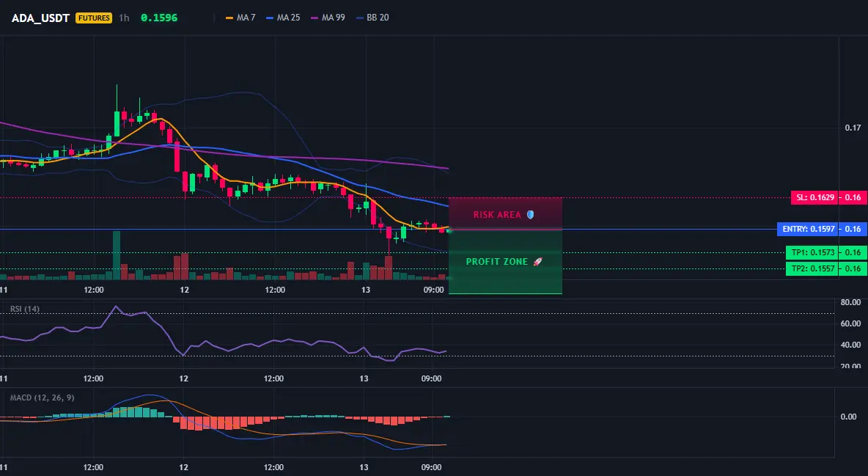
Task: Click the 0.17 price axis label
Action: click(853, 128)
